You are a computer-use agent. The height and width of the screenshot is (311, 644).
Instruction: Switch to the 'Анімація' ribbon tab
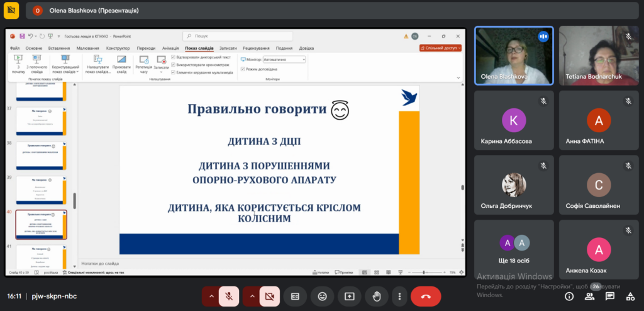click(170, 48)
